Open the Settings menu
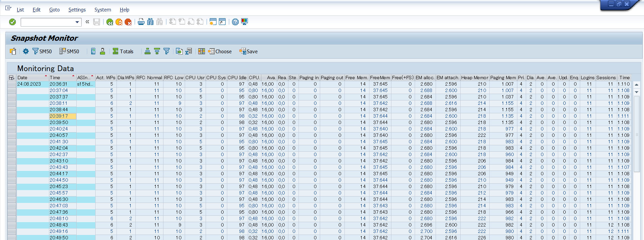Screen dimensions: 644x240 click(x=77, y=10)
